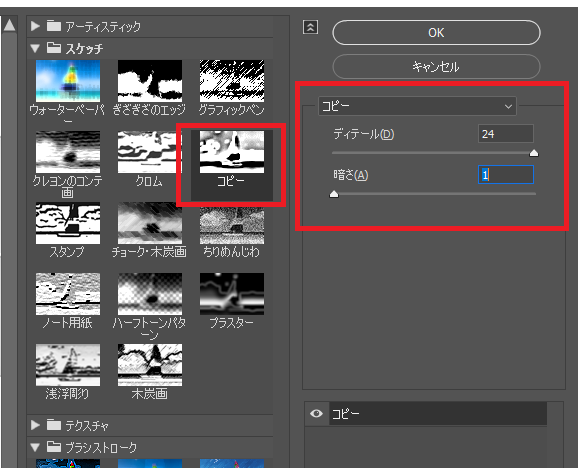Pick the スタンプ filter thumbnail

point(68,223)
